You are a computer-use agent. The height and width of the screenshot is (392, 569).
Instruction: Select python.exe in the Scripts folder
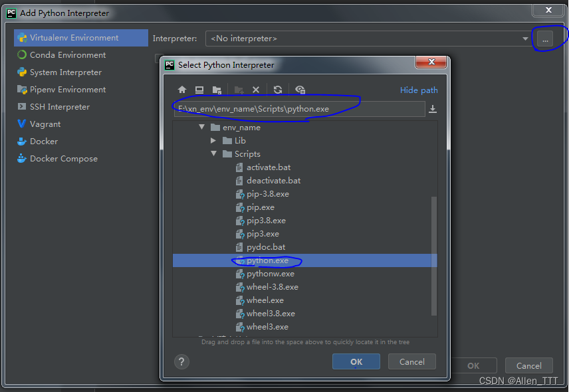click(304, 260)
